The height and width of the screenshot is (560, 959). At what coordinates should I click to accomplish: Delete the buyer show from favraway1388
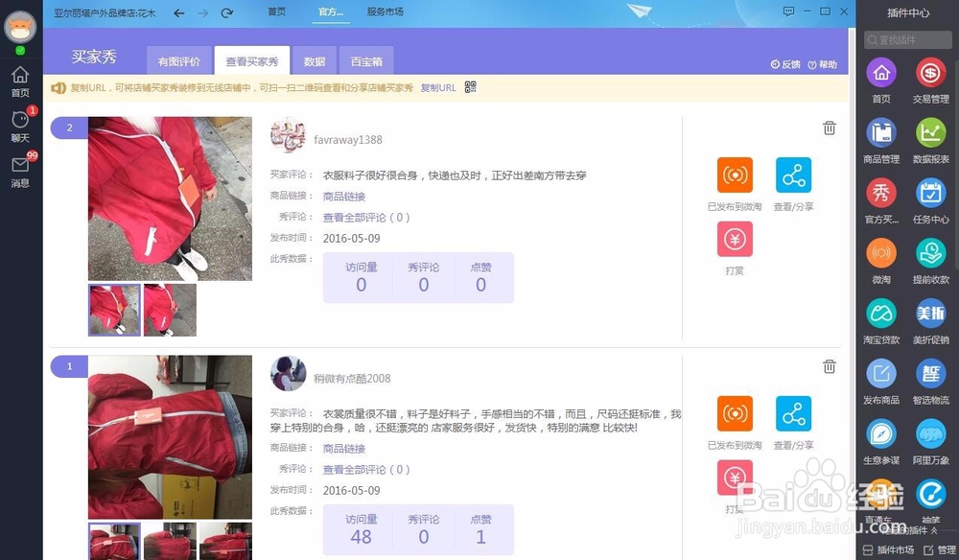[x=830, y=127]
